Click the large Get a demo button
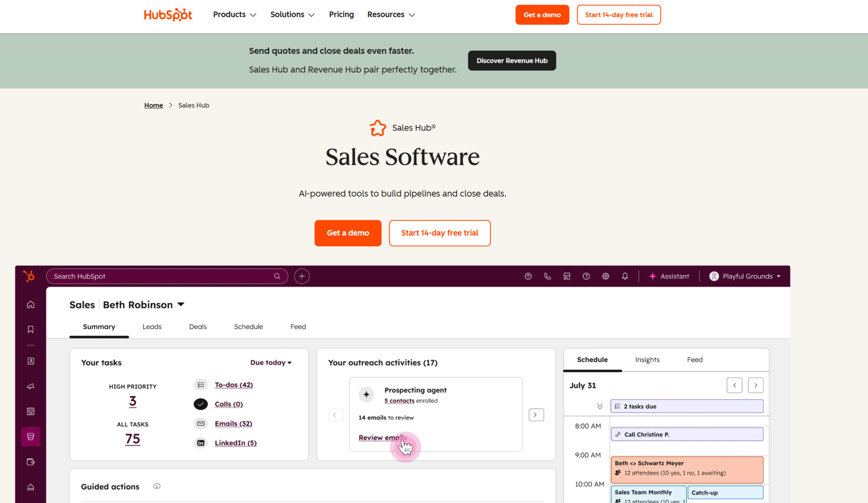The image size is (868, 503). 348,233
